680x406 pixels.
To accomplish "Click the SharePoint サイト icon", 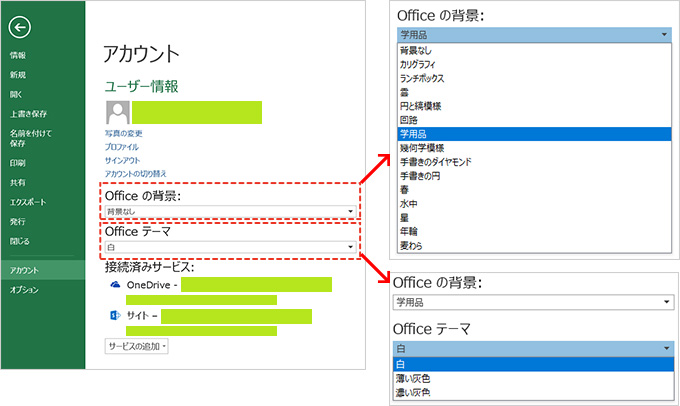I will coord(115,315).
